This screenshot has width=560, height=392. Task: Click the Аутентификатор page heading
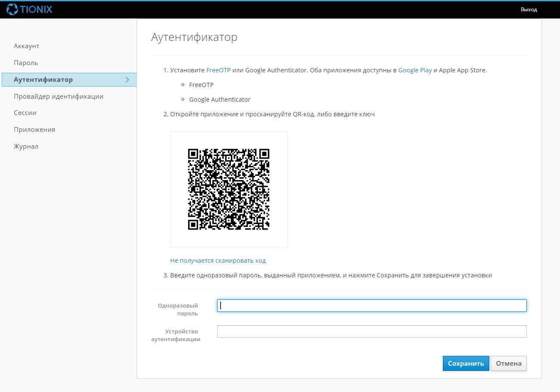(194, 37)
